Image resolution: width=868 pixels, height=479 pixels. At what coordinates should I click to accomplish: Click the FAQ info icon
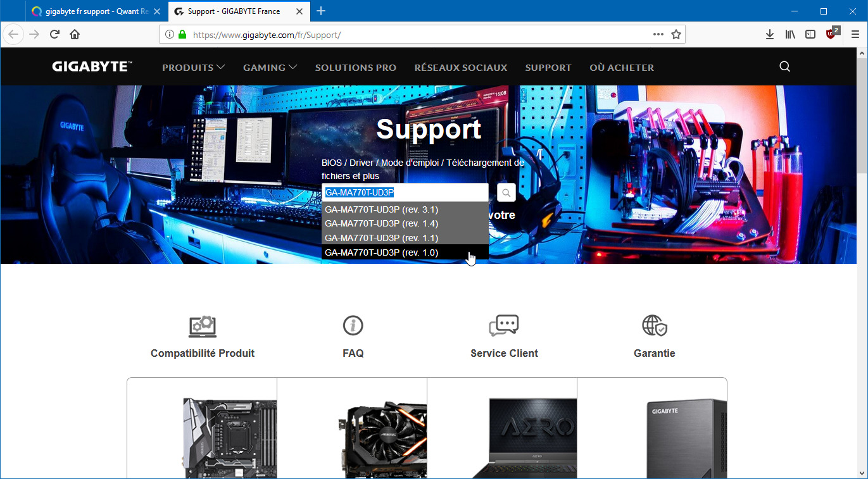coord(353,326)
